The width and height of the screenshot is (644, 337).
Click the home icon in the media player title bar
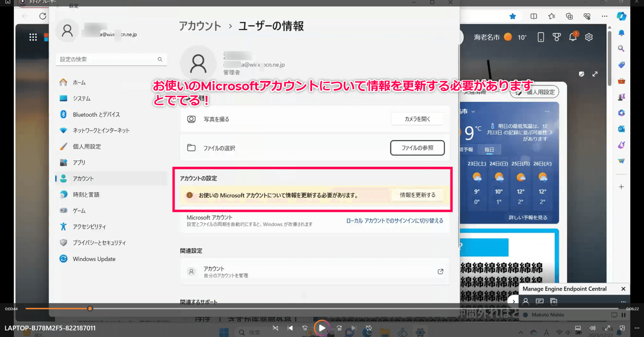tap(8, 2)
